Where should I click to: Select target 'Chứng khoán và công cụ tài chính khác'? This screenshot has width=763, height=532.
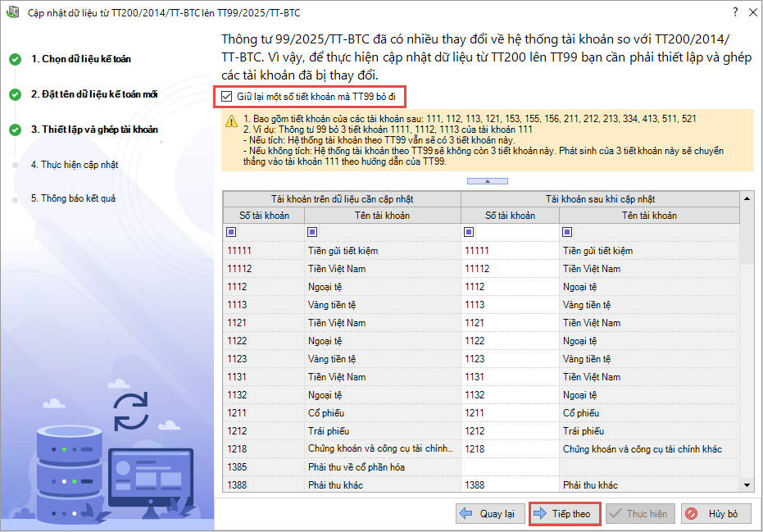pos(649,448)
